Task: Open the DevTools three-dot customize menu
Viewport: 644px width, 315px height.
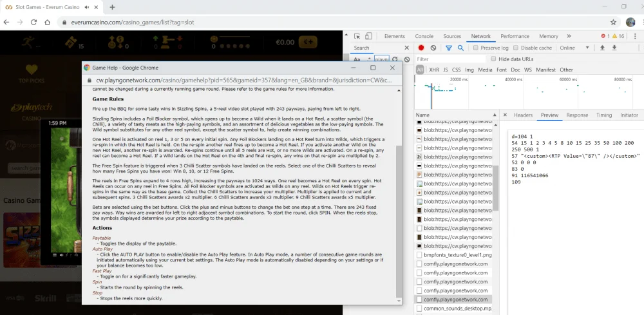Action: coord(635,36)
